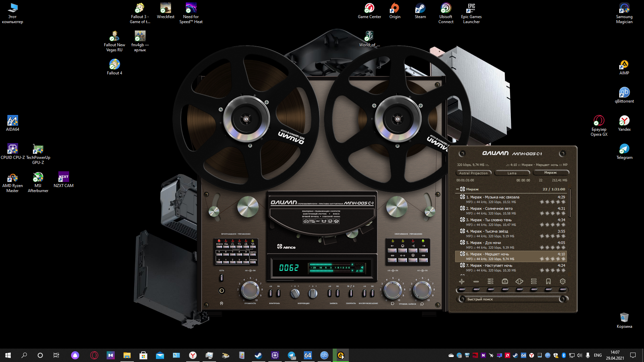Open the playlist sorting icon
This screenshot has height=362, width=644.
pyautogui.click(x=490, y=282)
